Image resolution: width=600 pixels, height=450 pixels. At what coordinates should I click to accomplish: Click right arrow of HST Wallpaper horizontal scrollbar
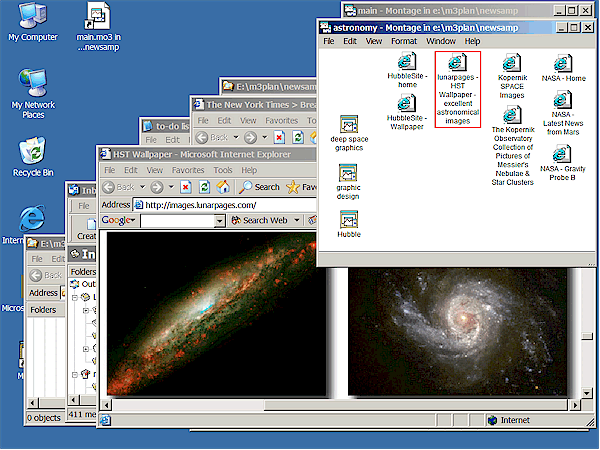click(x=575, y=405)
